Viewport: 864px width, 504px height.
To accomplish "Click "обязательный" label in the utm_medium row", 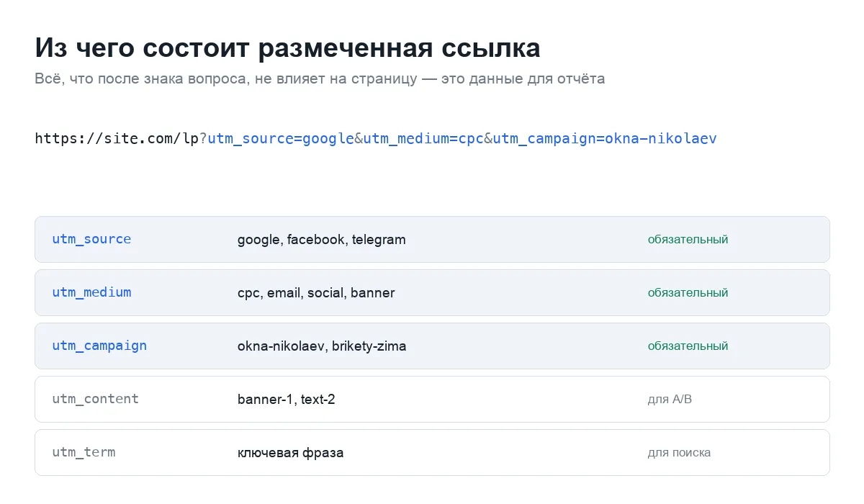I will tap(688, 293).
